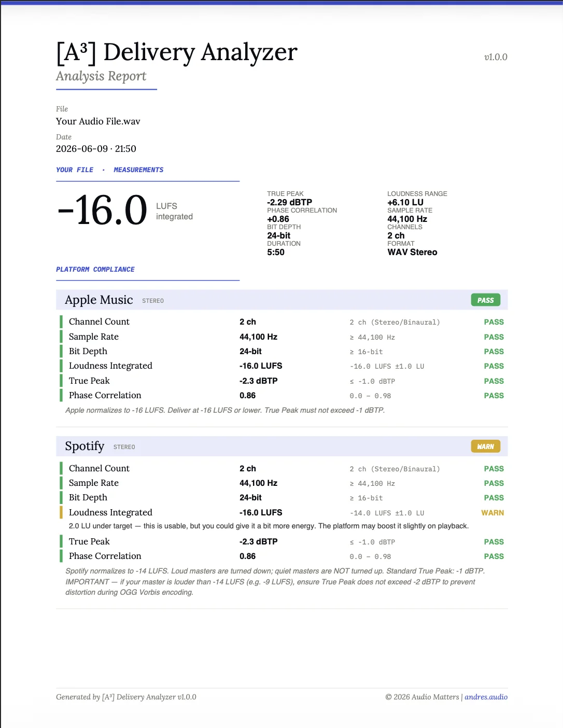The height and width of the screenshot is (728, 563).
Task: Click the [A³] Delivery Analyzer title
Action: [177, 52]
